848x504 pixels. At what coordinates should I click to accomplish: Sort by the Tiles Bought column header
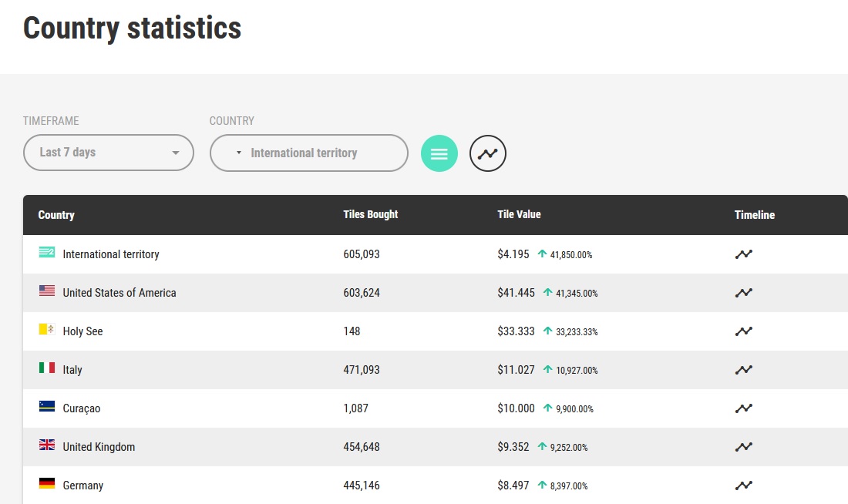point(371,214)
